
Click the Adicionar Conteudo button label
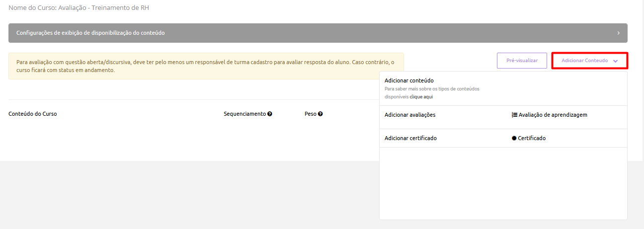[584, 61]
